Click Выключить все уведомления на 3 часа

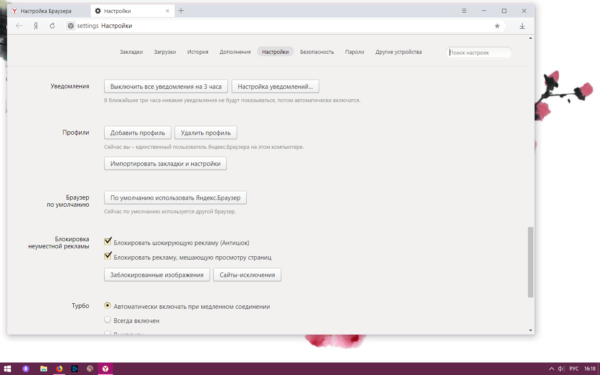click(x=166, y=86)
